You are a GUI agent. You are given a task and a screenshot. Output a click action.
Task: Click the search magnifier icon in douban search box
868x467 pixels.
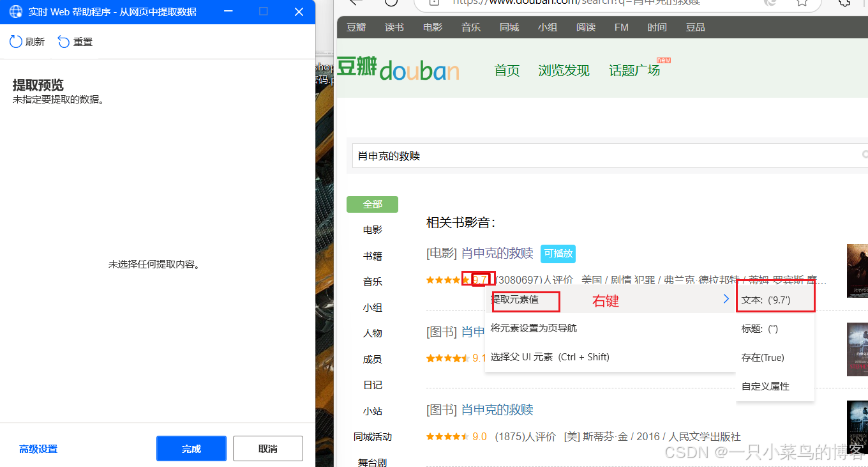[865, 155]
